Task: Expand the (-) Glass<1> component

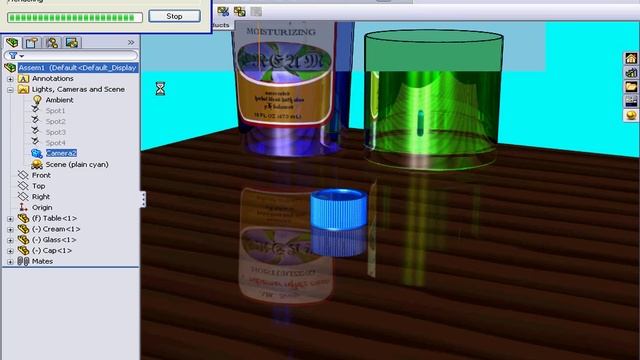Action: coord(10,240)
